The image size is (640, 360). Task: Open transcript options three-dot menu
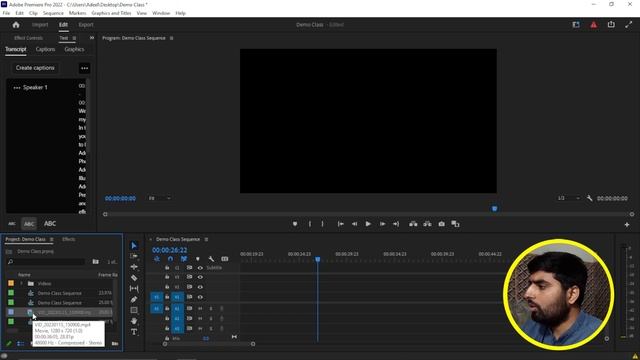click(x=84, y=68)
